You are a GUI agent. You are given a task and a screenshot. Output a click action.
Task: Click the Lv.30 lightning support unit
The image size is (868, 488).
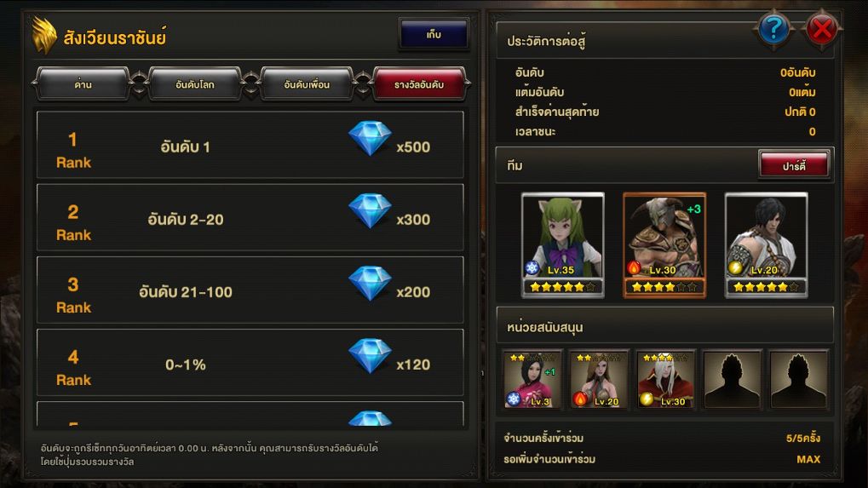pyautogui.click(x=664, y=380)
